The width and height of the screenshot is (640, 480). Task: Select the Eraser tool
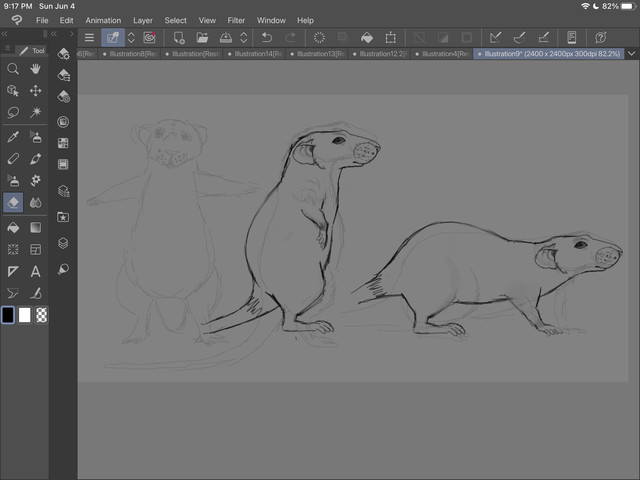[x=13, y=203]
